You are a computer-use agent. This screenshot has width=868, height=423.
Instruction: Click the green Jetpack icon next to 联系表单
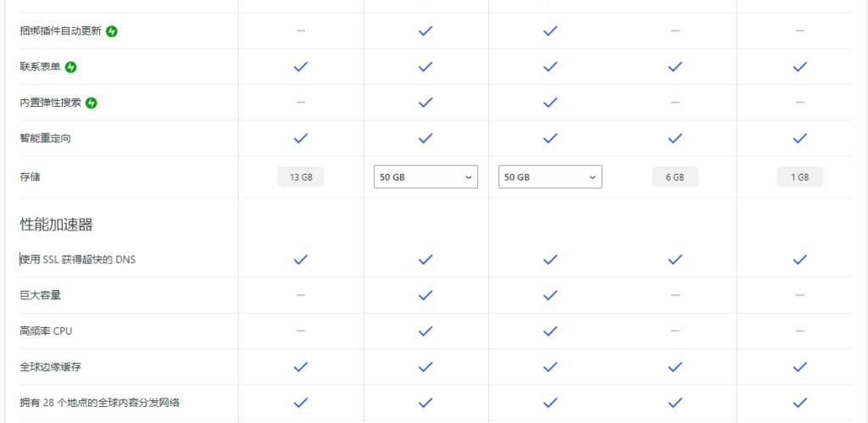(71, 67)
